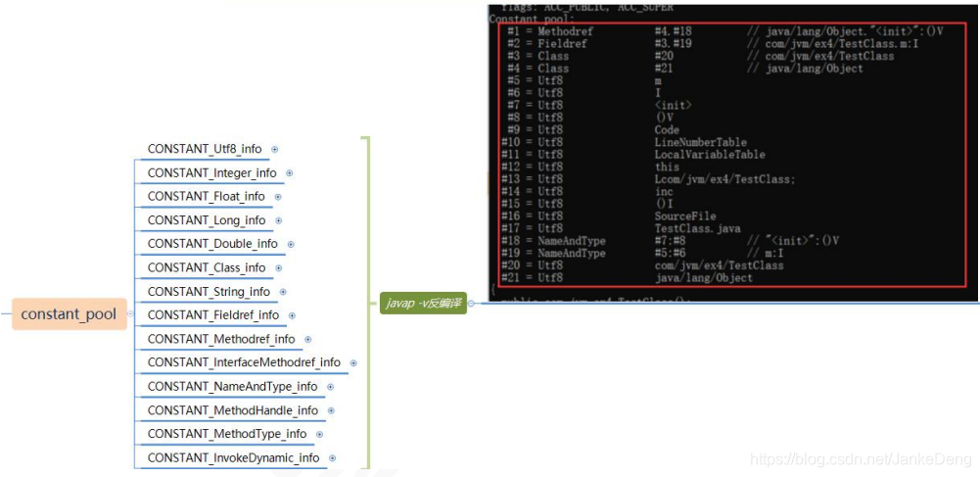Expand the CONSTANT_Utf8_info node

(x=274, y=150)
